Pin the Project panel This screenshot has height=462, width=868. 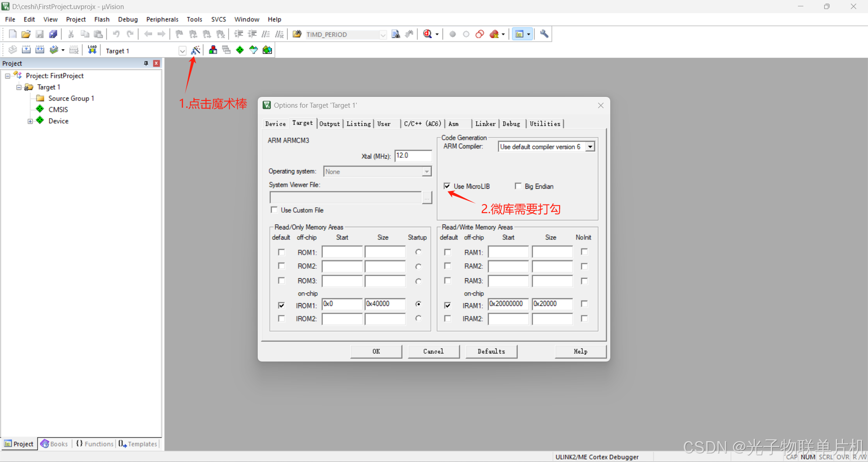[x=146, y=63]
